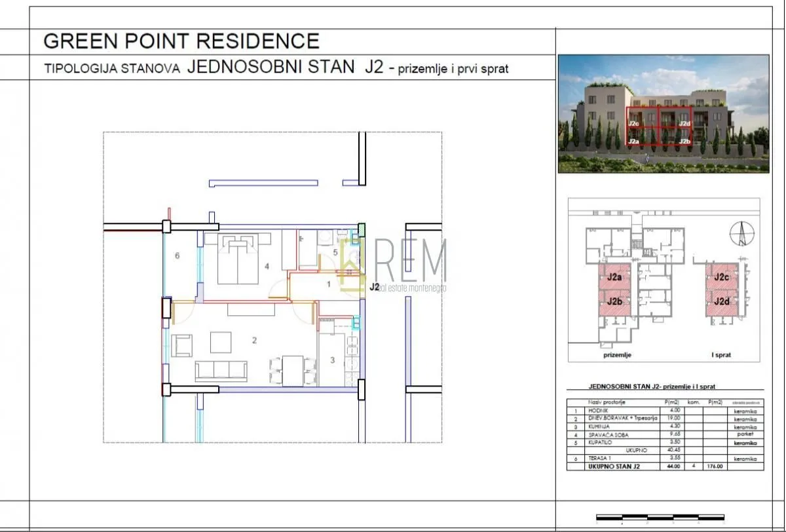The width and height of the screenshot is (786, 532).
Task: Click the J2b unit in the prizemlje plan
Action: click(x=614, y=302)
